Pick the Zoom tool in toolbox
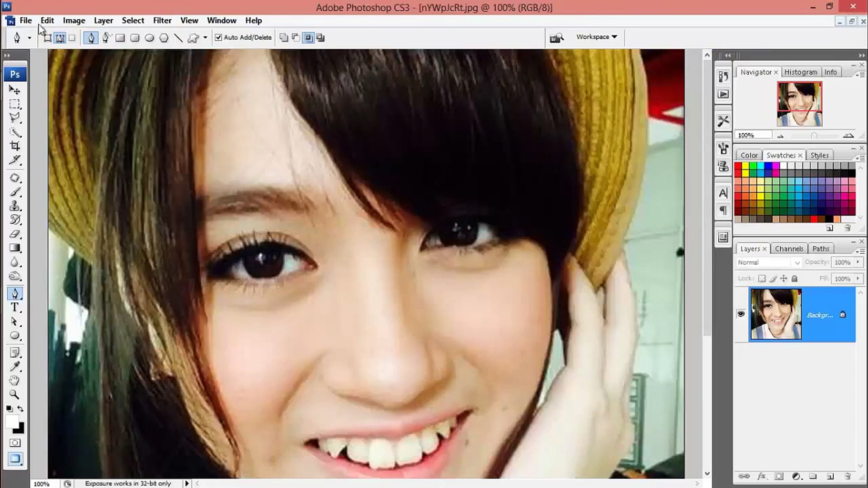Screen dimensions: 868x488 15,394
